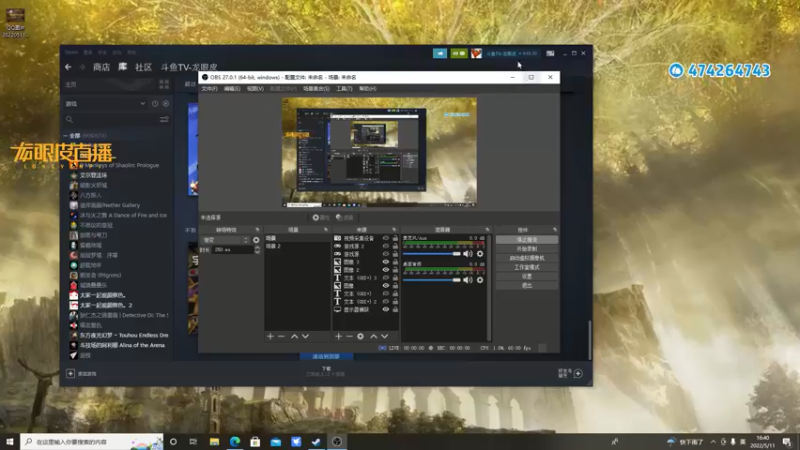Toggle visibility of 显示器捕获 source
800x450 pixels.
point(386,309)
